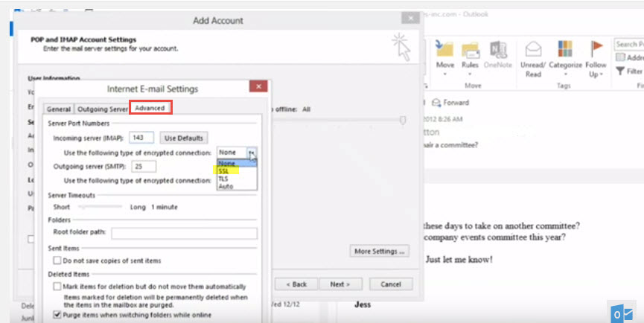Choose None in encryption dropdown list

click(237, 163)
